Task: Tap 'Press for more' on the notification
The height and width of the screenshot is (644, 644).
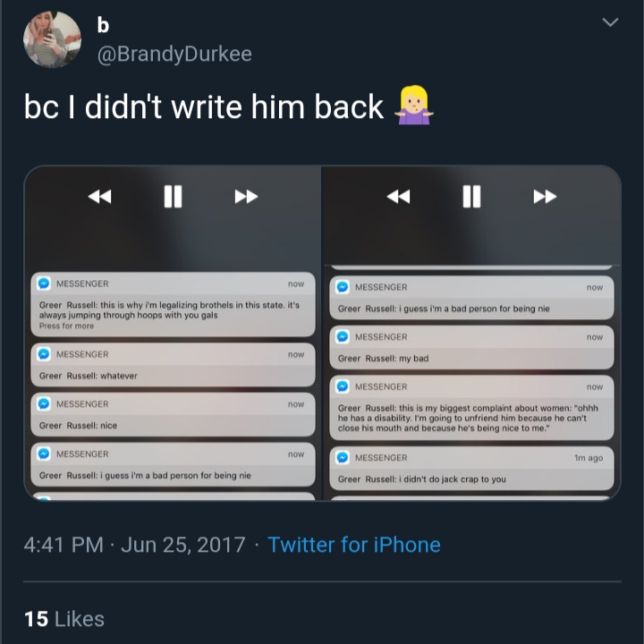Action: tap(66, 326)
